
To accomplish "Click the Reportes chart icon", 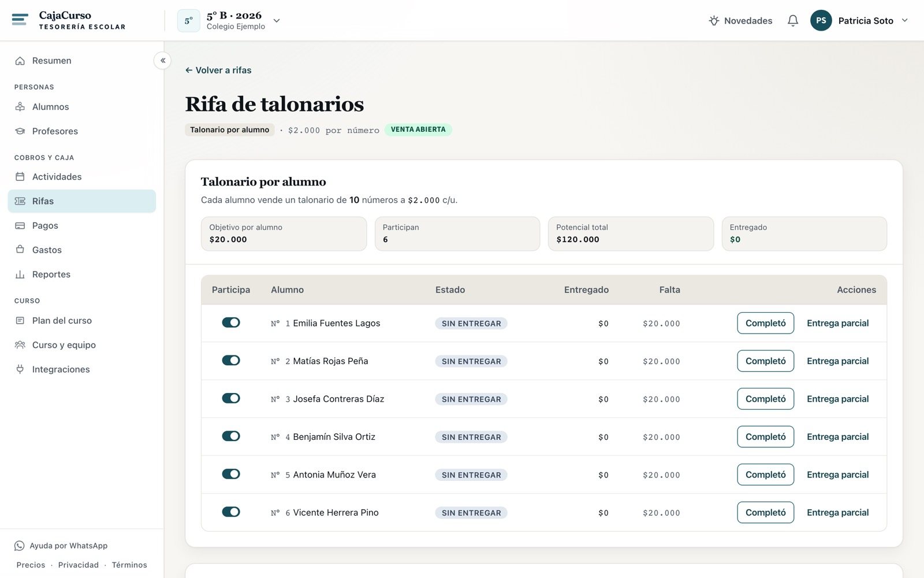I will 20,275.
